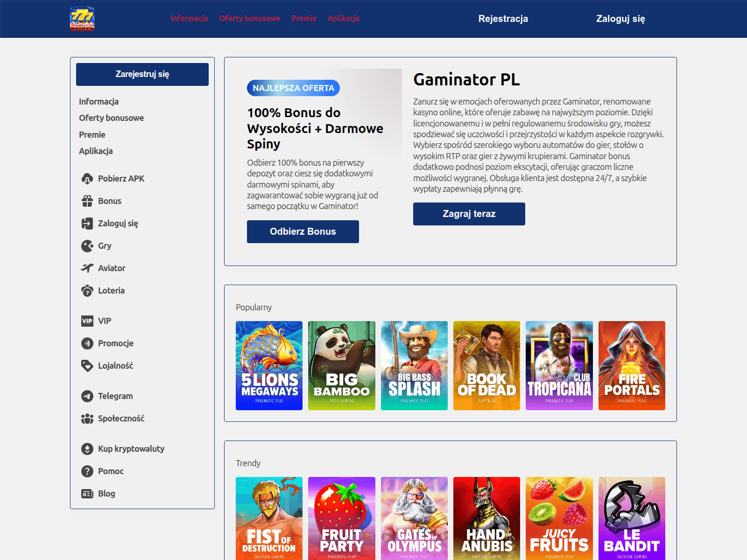Click the Rejestracja header button
Viewport: 747px width, 560px height.
[503, 19]
